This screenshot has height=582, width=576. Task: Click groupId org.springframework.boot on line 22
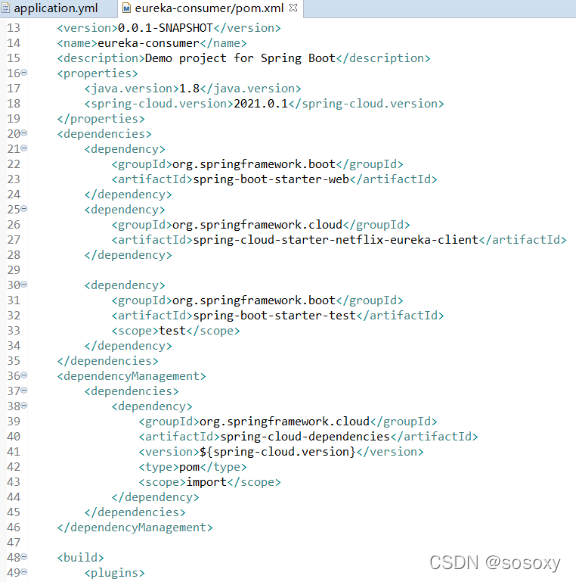254,164
